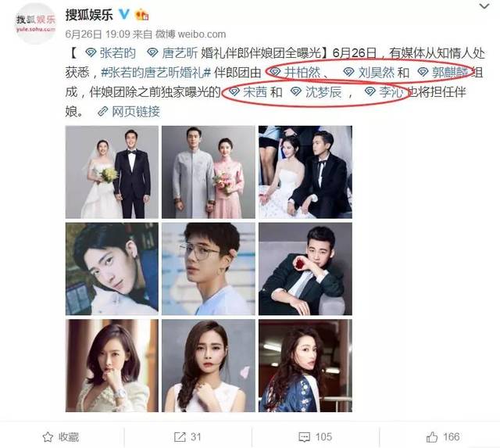The height and width of the screenshot is (448, 500).
Task: Open the 网页链接 web link
Action: pyautogui.click(x=129, y=112)
